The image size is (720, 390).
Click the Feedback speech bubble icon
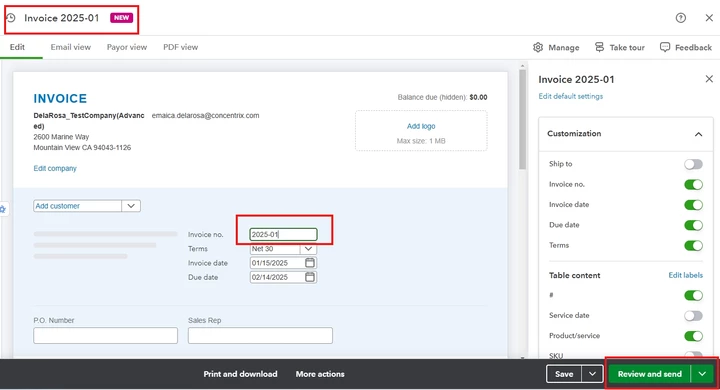click(x=664, y=47)
